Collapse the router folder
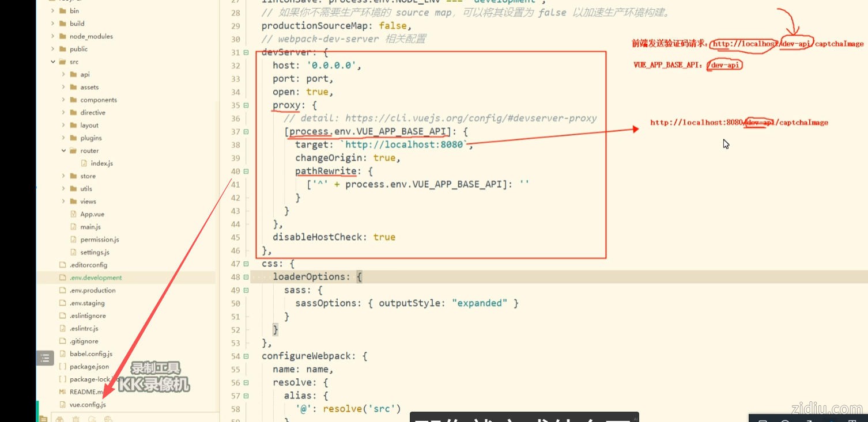This screenshot has height=422, width=868. coord(63,151)
